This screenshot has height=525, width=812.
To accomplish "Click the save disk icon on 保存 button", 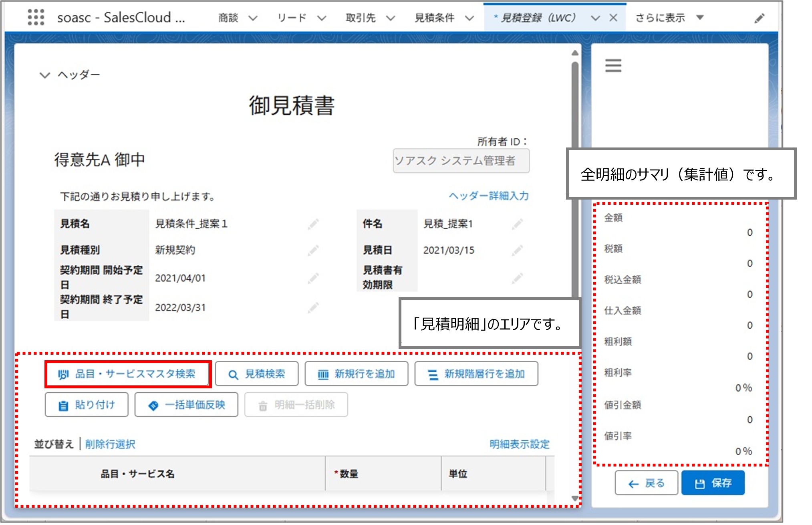I will [x=699, y=483].
